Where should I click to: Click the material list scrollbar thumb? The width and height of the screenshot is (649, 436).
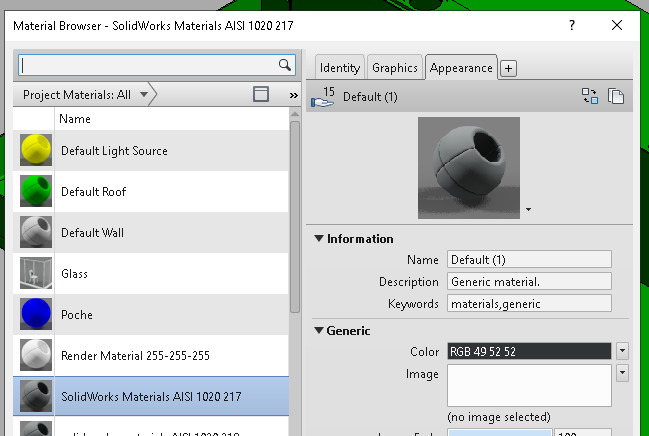[295, 217]
